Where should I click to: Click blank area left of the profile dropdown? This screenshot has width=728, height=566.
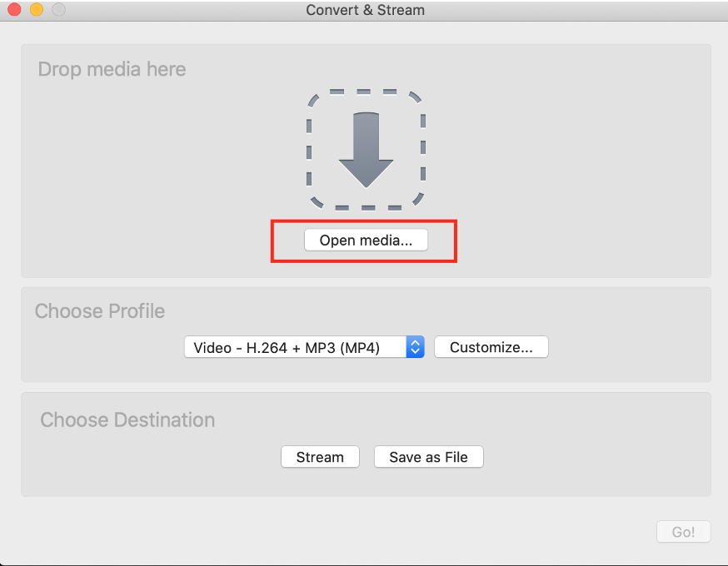[x=100, y=347]
